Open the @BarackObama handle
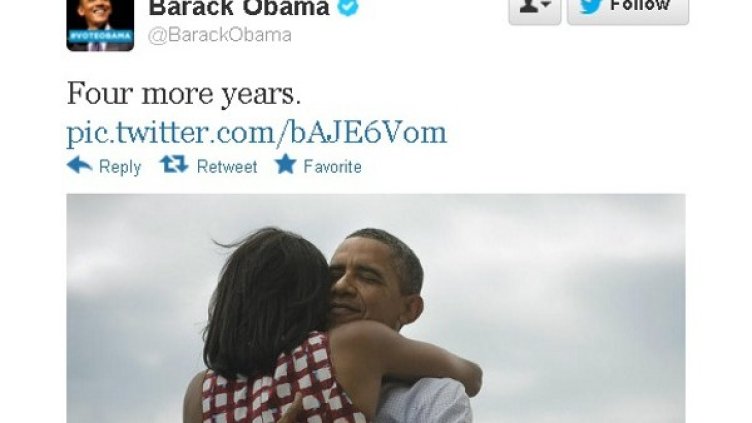Viewport: 752px width, 423px height. click(220, 35)
